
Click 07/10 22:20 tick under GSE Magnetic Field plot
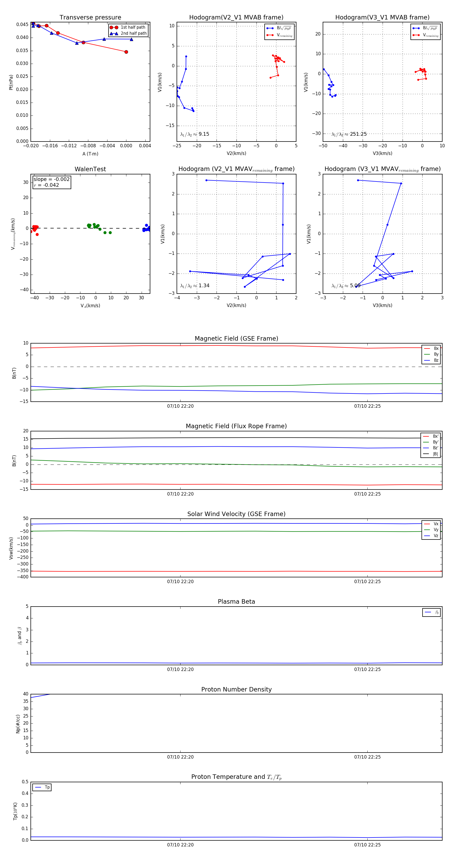tap(181, 406)
